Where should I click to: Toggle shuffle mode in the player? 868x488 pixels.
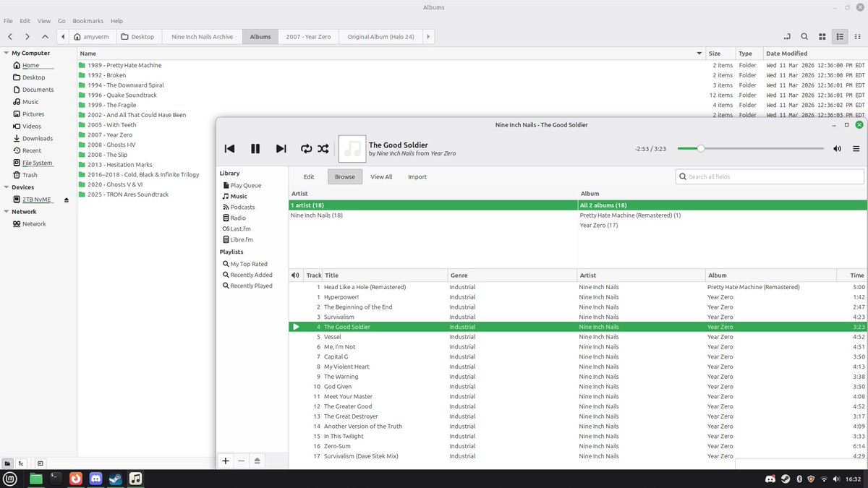point(323,148)
